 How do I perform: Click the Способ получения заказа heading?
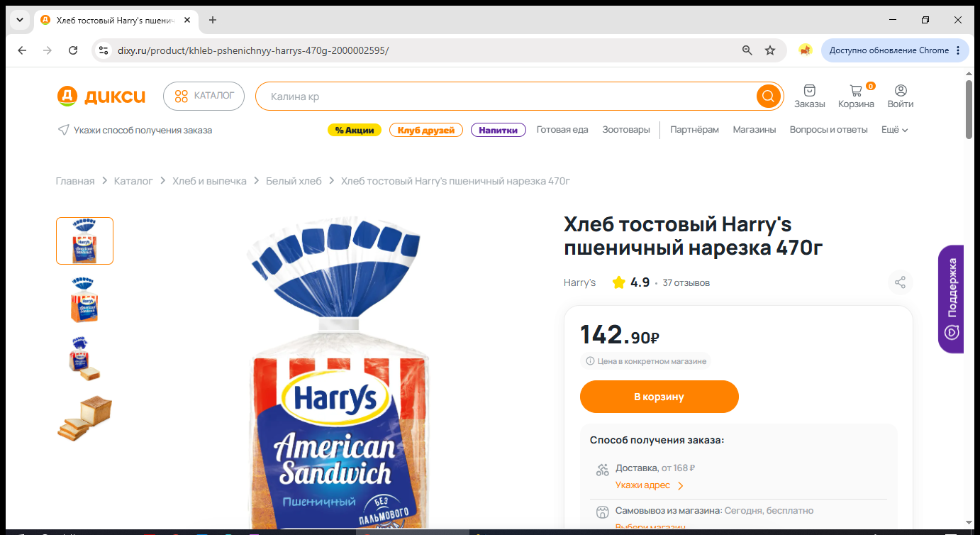coord(657,440)
